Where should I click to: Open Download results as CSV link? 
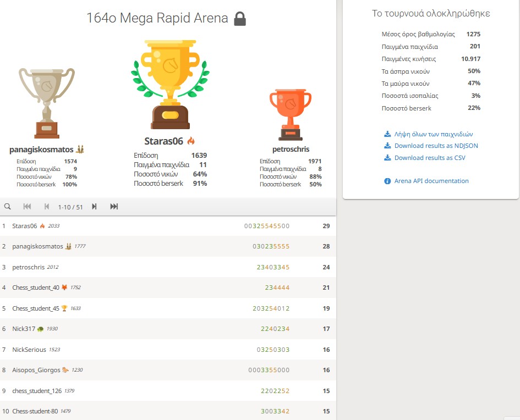[x=430, y=158]
